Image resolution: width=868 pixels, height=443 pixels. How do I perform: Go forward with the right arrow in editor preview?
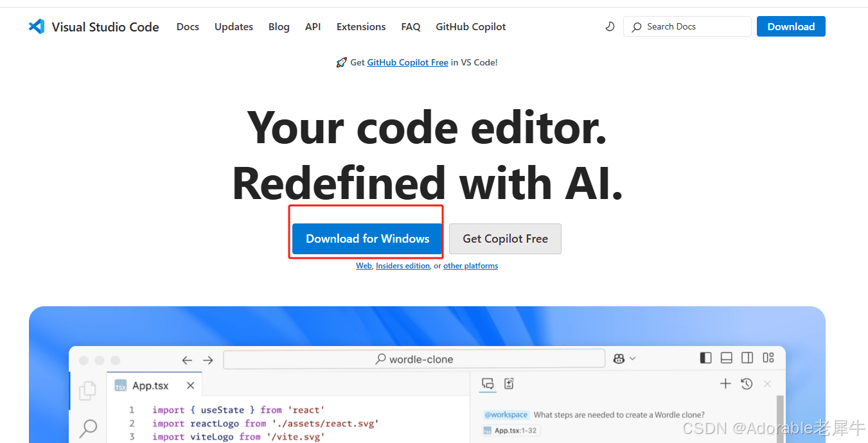(208, 360)
